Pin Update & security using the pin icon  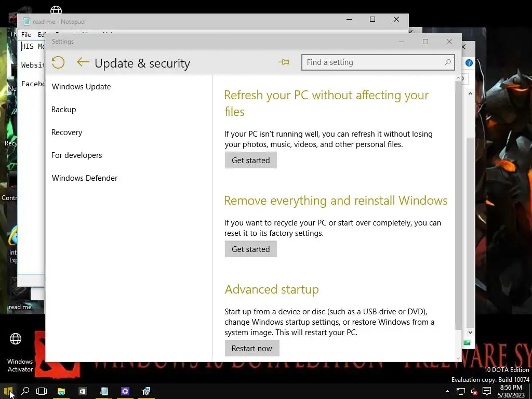[x=284, y=62]
